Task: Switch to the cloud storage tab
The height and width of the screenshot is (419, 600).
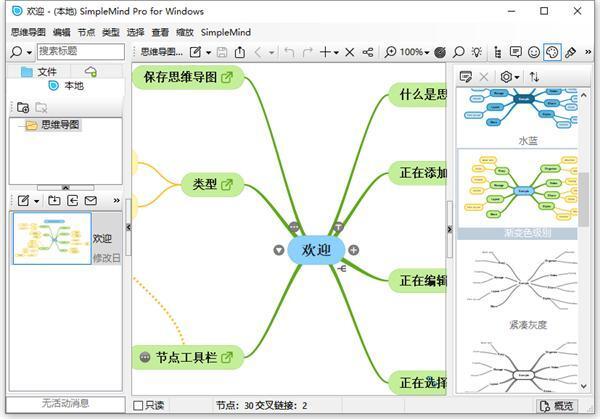Action: (x=91, y=72)
